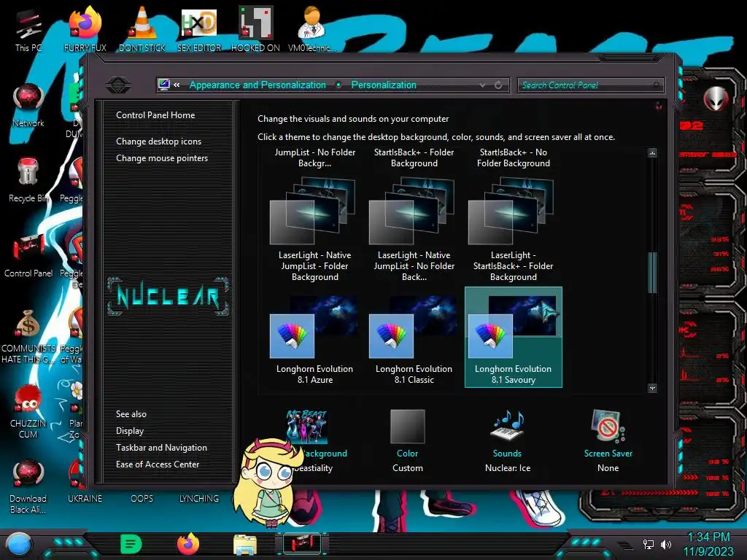
Task: Open the OOPS desktop shortcut
Action: (142, 497)
